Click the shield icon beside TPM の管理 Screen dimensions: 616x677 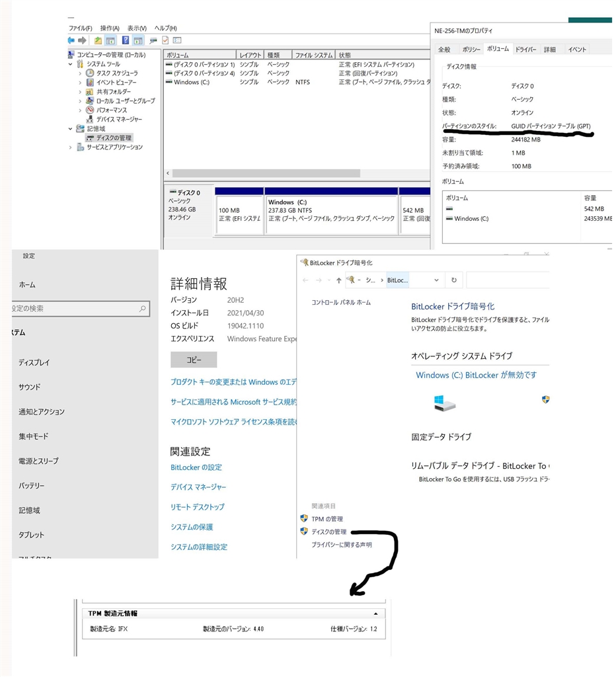tap(304, 518)
